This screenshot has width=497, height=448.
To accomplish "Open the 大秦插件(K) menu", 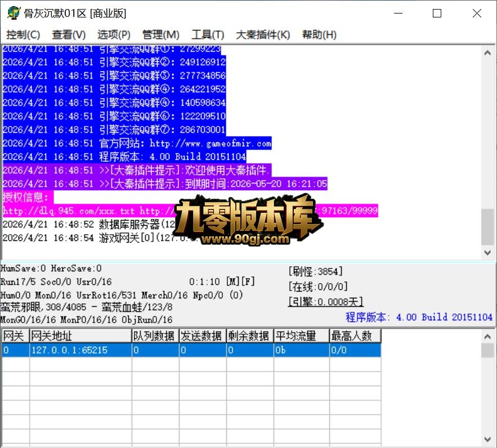I will (263, 34).
